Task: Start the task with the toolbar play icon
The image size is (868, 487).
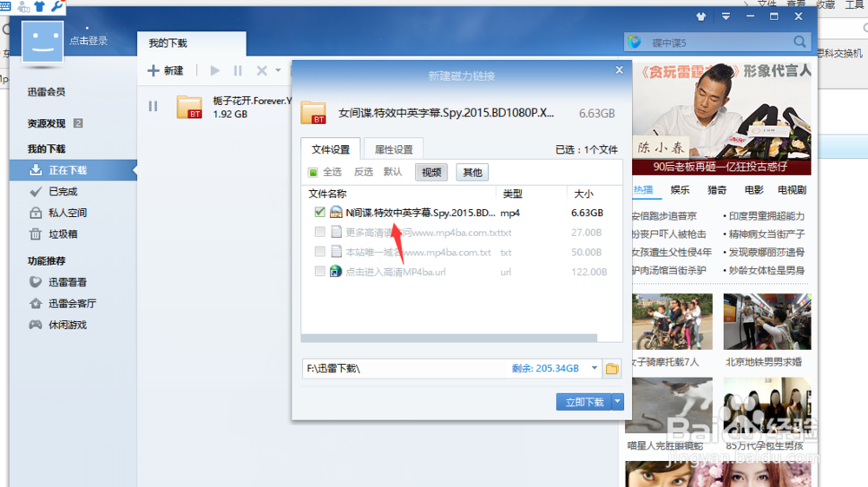Action: [214, 70]
